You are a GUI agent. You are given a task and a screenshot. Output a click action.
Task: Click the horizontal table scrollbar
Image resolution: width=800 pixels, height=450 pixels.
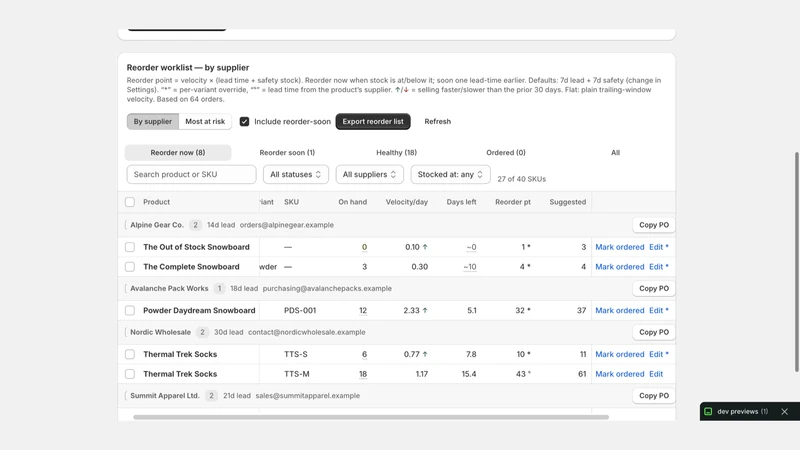[371, 417]
